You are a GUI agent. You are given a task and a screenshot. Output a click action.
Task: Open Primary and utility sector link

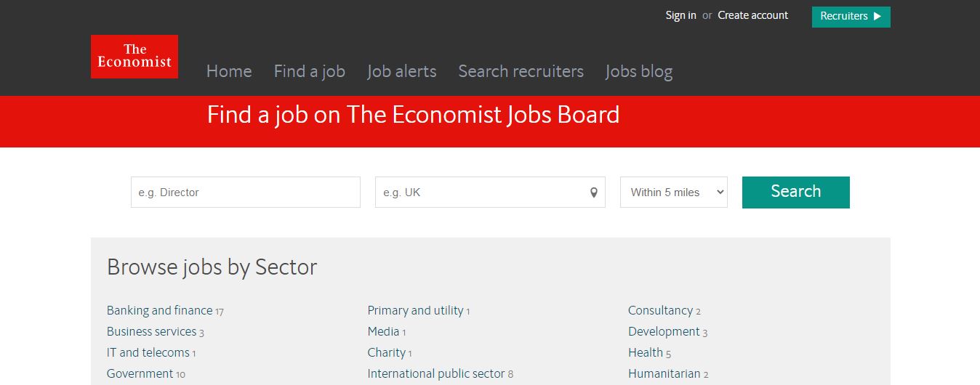[x=415, y=310]
